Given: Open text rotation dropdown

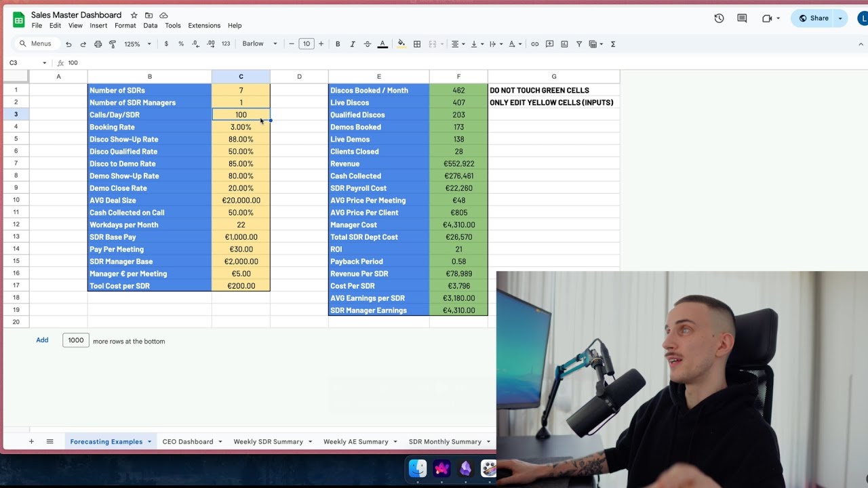Looking at the screenshot, I should coord(515,44).
